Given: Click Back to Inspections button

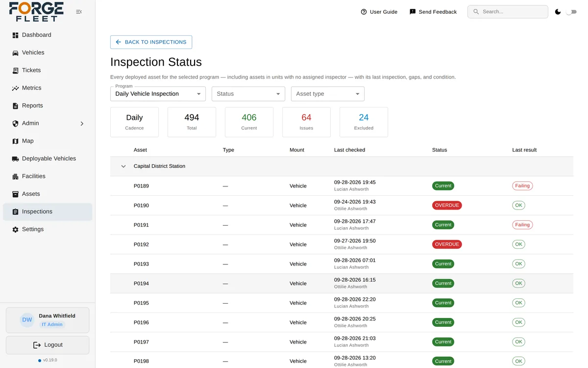Looking at the screenshot, I should point(151,42).
